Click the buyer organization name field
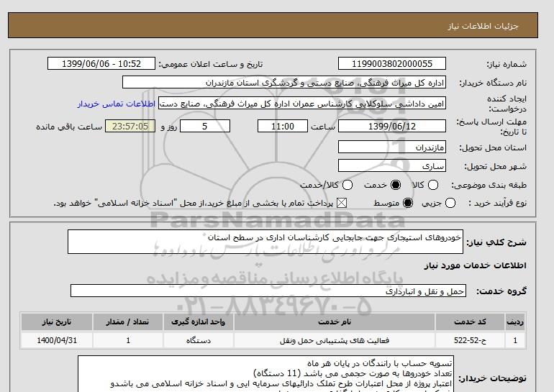The width and height of the screenshot is (554, 392). [284, 82]
